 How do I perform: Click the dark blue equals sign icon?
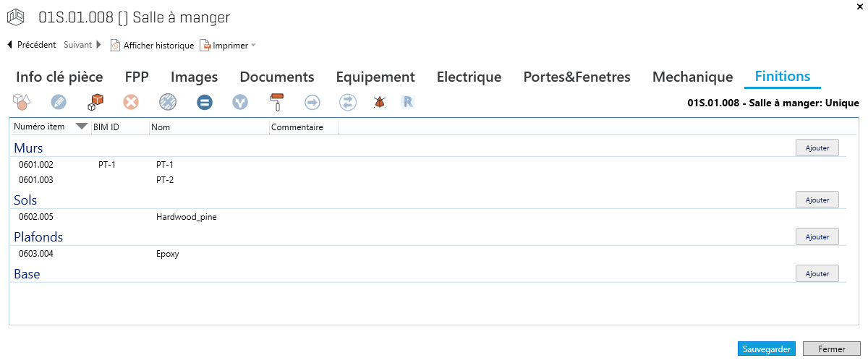pyautogui.click(x=205, y=102)
